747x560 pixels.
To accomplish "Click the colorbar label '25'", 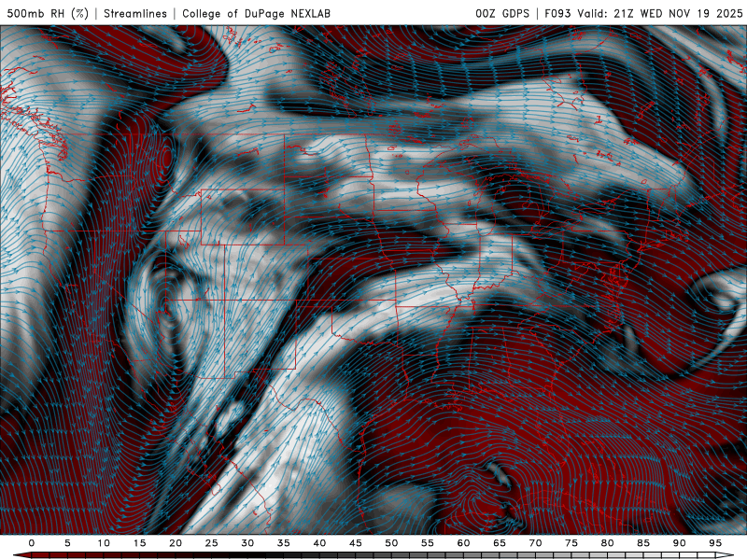I will pyautogui.click(x=212, y=543).
